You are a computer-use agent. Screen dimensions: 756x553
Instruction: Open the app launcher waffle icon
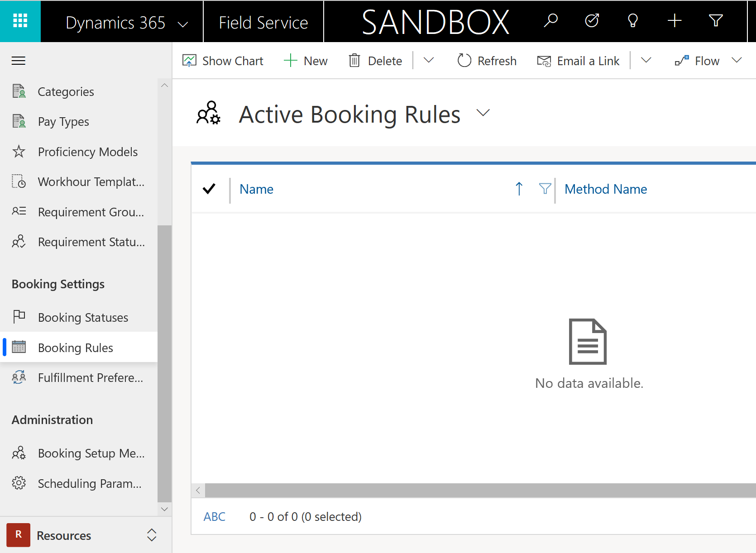[20, 21]
